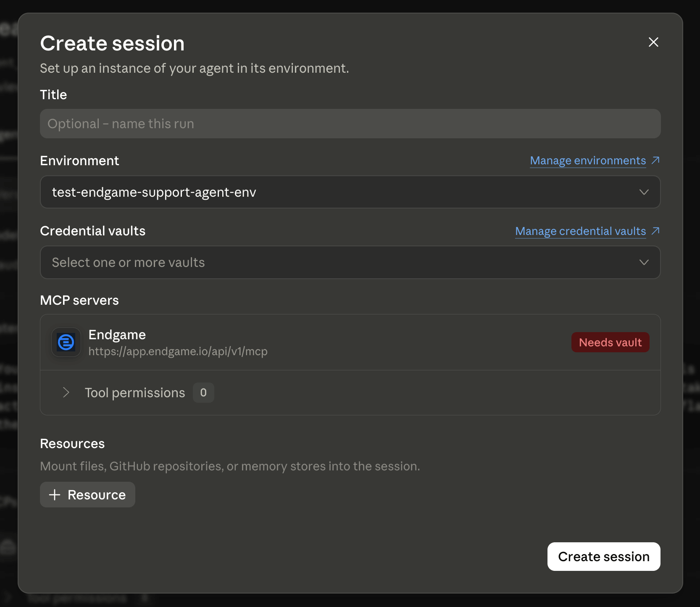Click the Create session button
The width and height of the screenshot is (700, 607).
click(604, 557)
